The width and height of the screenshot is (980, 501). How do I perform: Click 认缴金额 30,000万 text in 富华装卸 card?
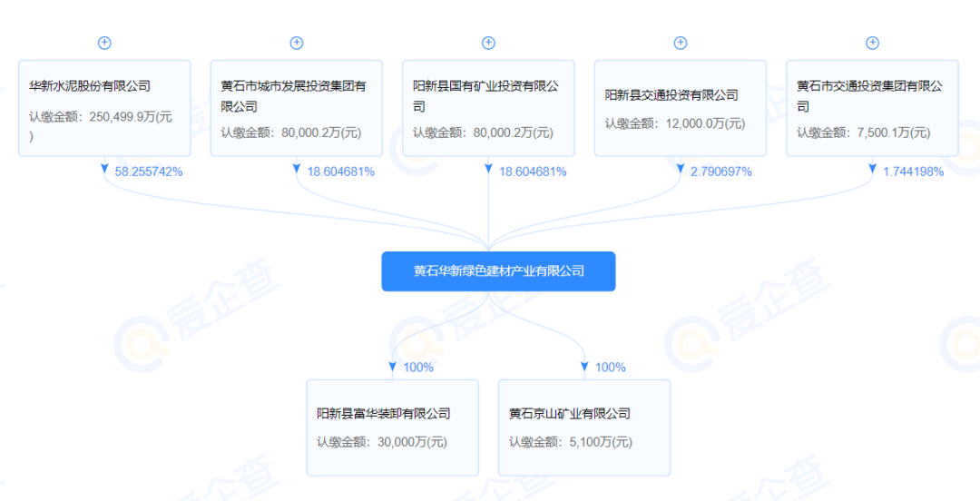click(382, 443)
